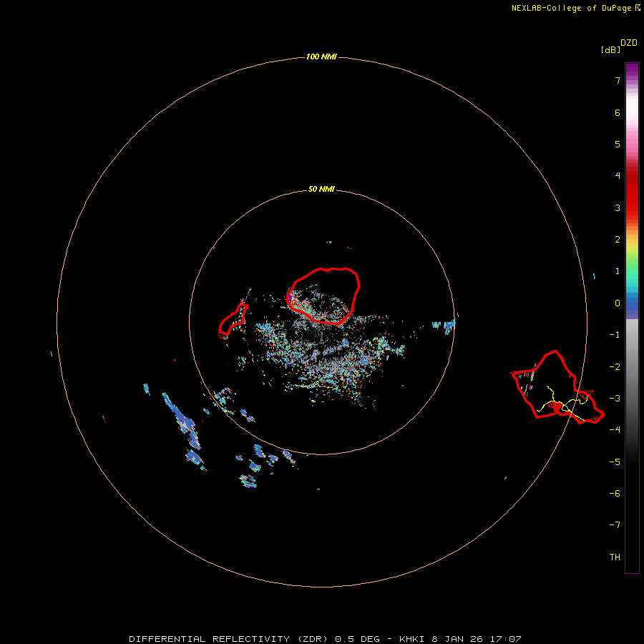Screen dimensions: 644x644
Task: Click the large red island outline near the radar center
Action: point(323,296)
